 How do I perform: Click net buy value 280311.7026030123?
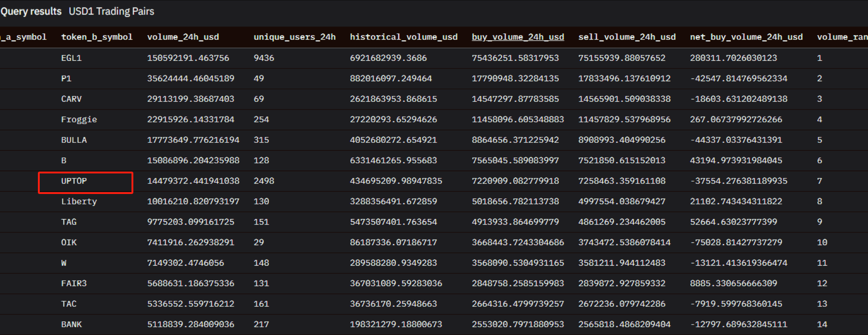tap(733, 58)
